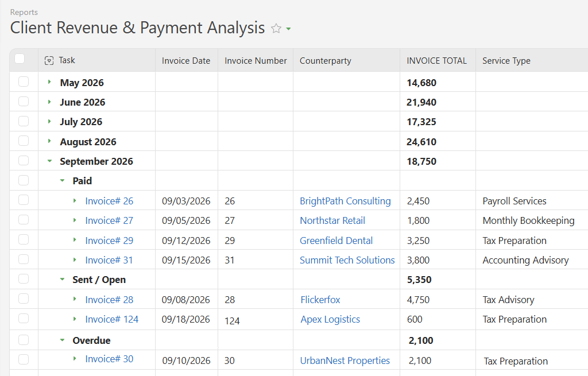Check the Invoice# 26 row checkbox
Image resolution: width=588 pixels, height=376 pixels.
(x=24, y=200)
